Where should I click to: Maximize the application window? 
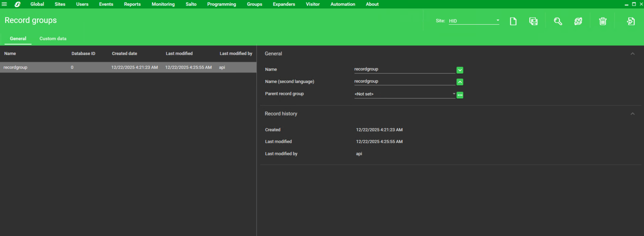point(634,4)
